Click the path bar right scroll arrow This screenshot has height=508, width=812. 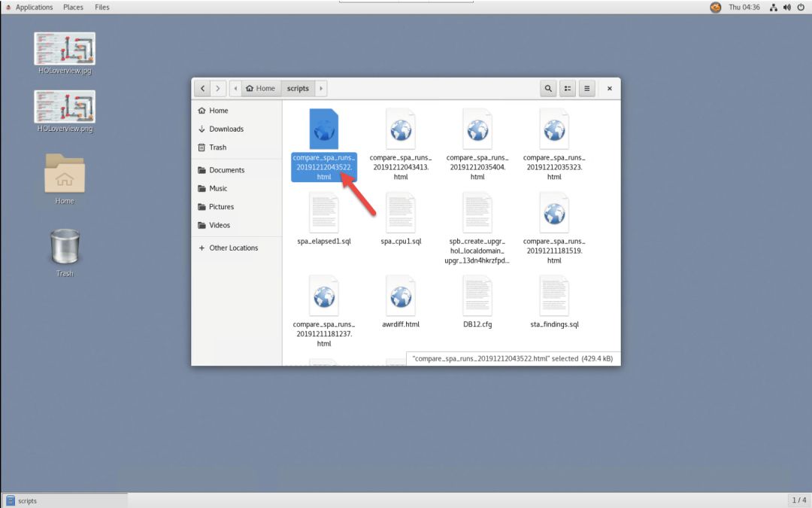[321, 88]
